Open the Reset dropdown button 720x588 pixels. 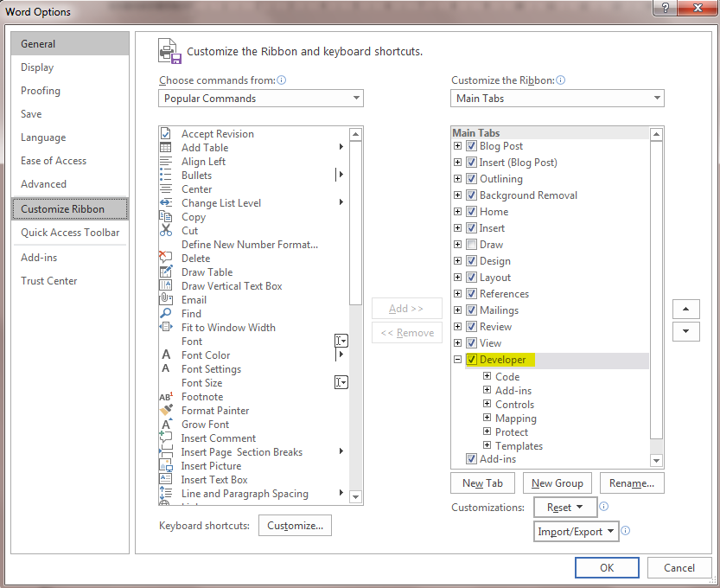point(565,507)
